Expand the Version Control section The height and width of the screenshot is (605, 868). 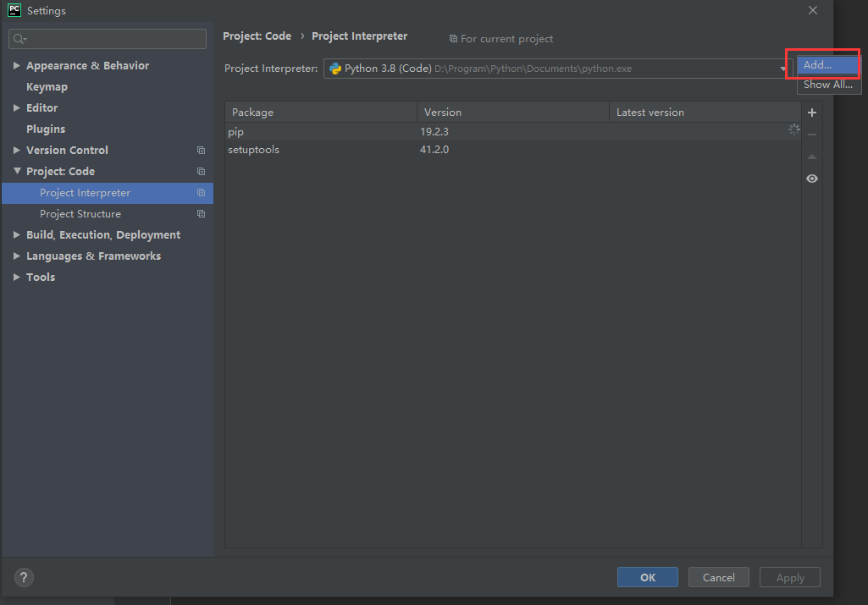(17, 150)
